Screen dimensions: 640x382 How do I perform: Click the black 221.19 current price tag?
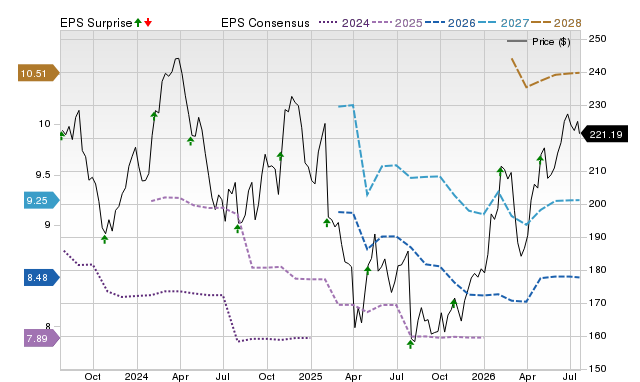point(604,134)
